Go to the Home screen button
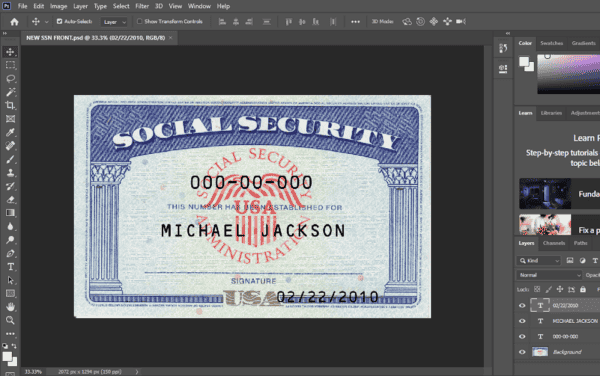 [x=14, y=22]
